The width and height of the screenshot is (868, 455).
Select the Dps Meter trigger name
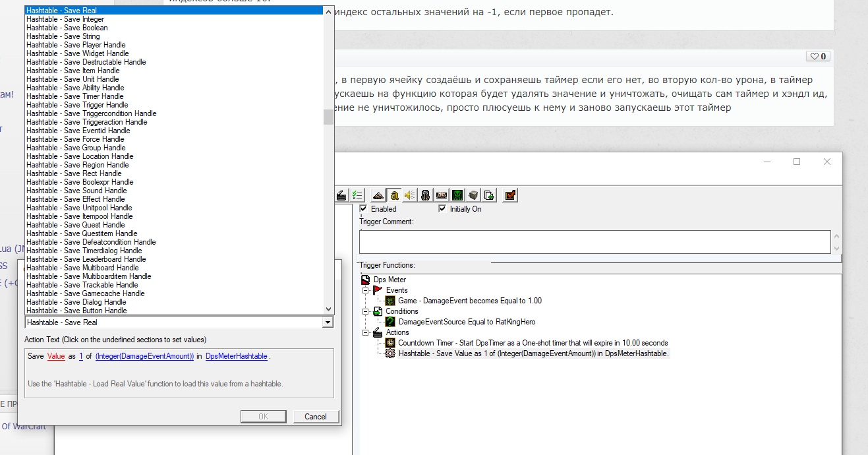pos(390,280)
